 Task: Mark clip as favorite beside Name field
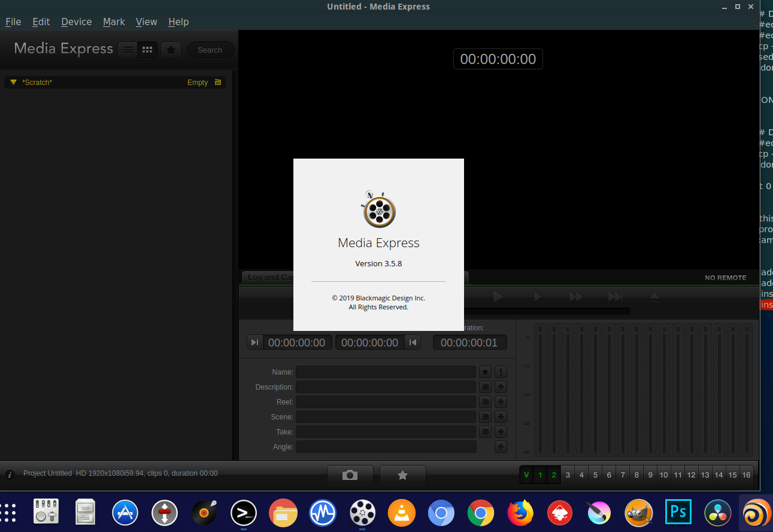(486, 372)
